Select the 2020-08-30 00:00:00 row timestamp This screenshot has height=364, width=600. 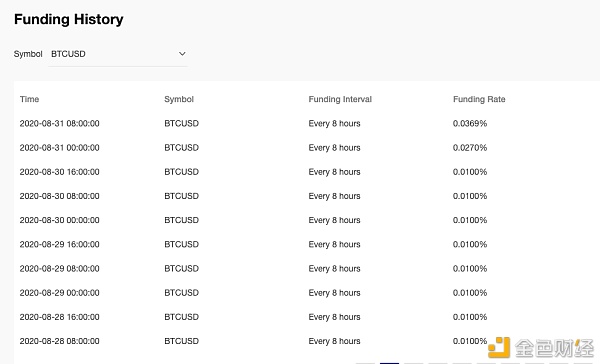tap(59, 220)
